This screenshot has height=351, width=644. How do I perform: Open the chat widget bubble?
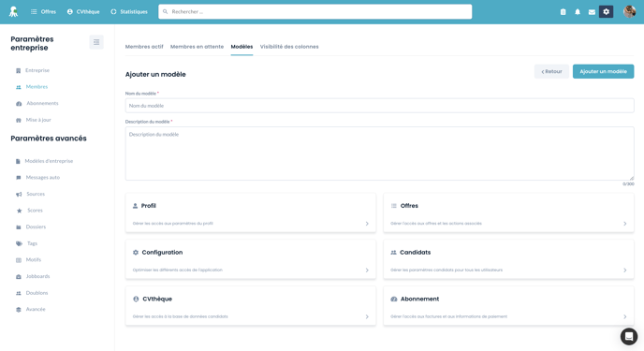[629, 336]
